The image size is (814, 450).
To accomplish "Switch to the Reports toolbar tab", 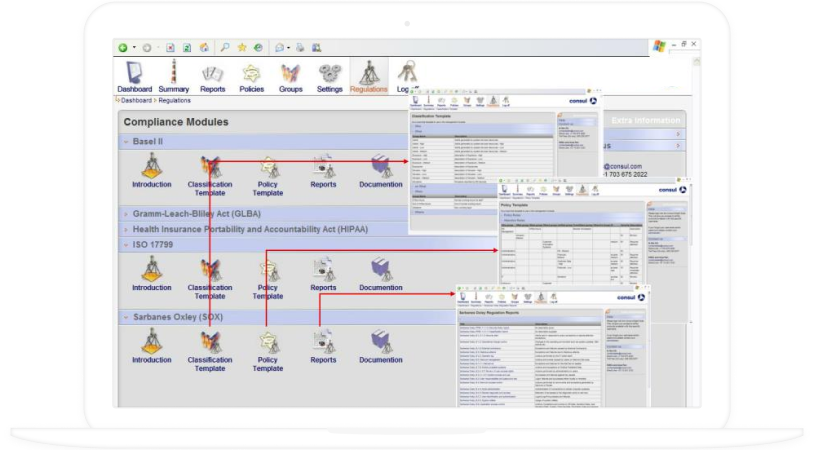I will 212,75.
